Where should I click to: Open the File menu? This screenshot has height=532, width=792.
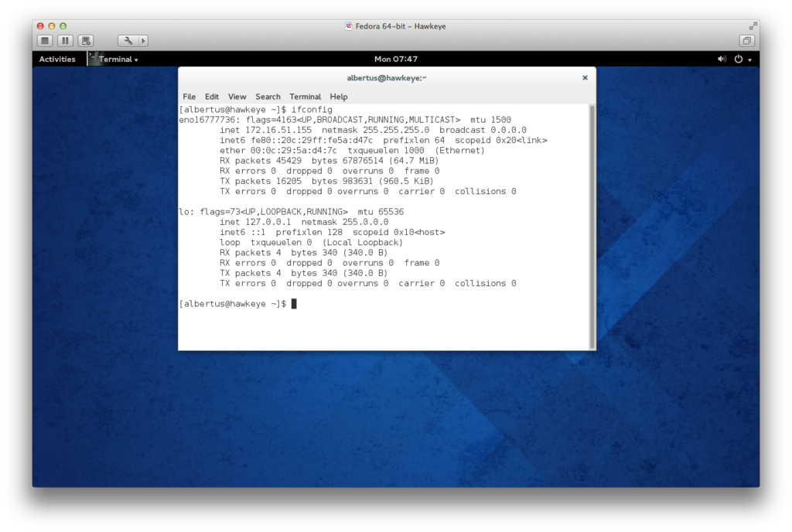[x=189, y=97]
